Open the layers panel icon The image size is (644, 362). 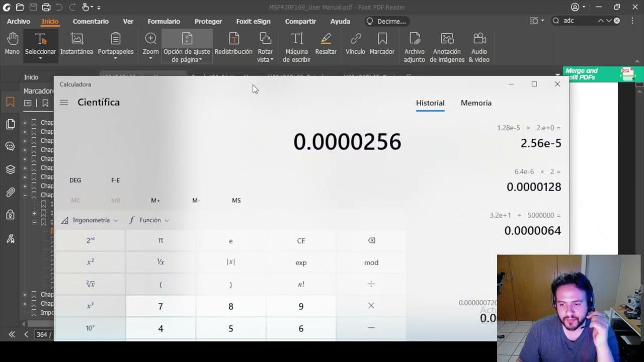pos(10,169)
